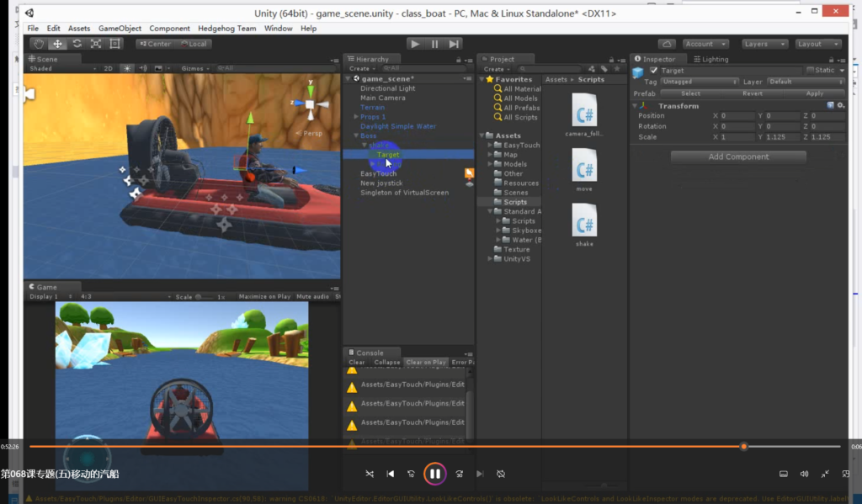Click the prefab Select button
The height and width of the screenshot is (504, 862).
[690, 93]
